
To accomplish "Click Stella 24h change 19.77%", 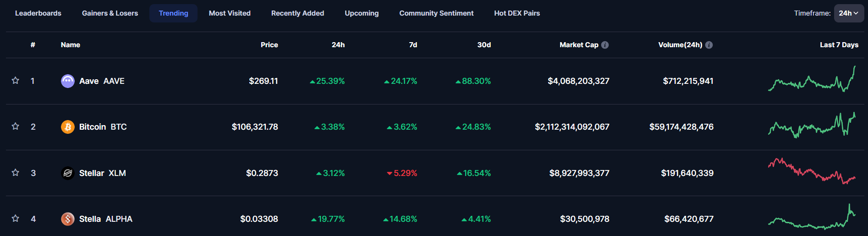I will [328, 219].
